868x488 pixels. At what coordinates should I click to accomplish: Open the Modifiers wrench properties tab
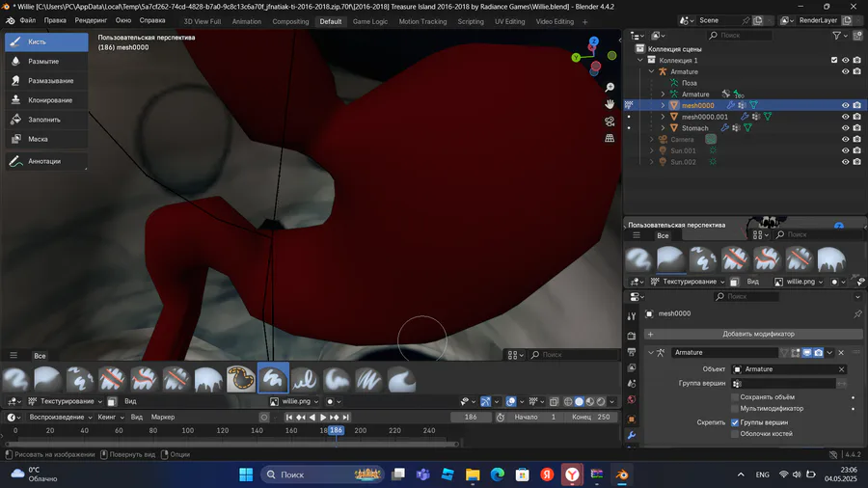tap(632, 435)
